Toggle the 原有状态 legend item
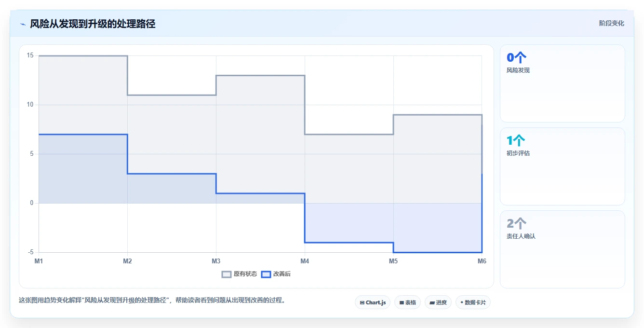The height and width of the screenshot is (328, 644). coord(239,274)
